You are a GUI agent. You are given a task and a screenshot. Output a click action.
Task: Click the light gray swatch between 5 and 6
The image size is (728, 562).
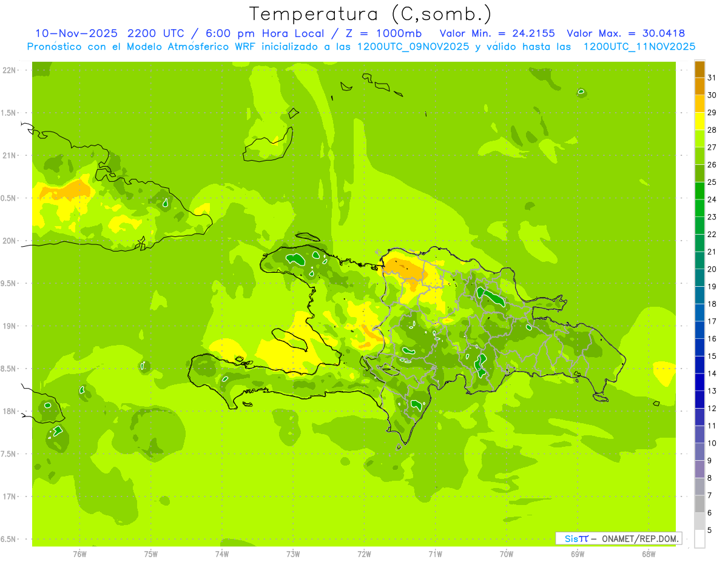(x=699, y=521)
